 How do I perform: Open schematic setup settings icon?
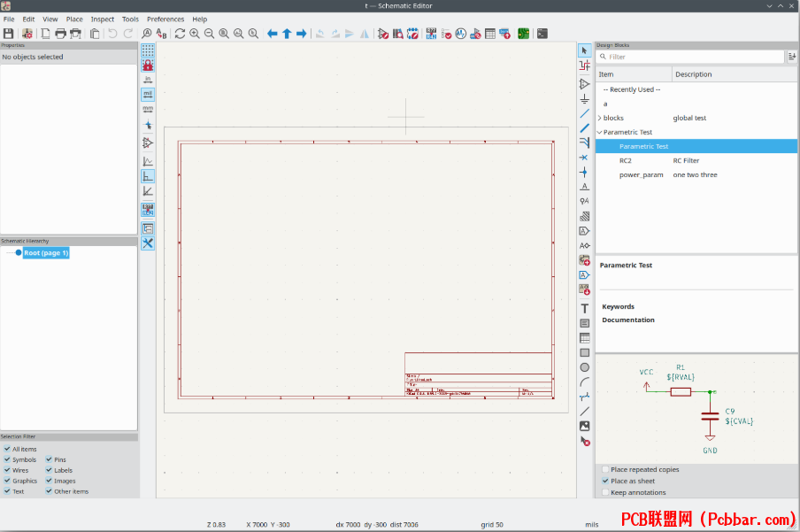[27, 34]
